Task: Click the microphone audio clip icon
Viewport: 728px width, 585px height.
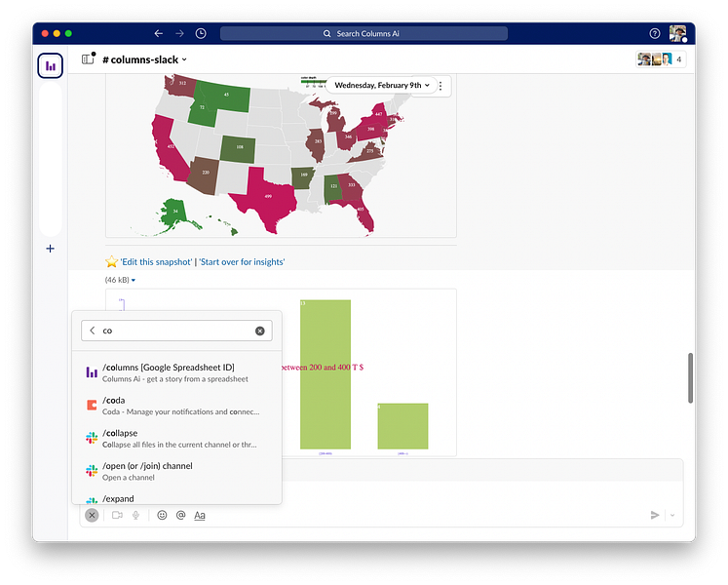Action: [x=136, y=515]
